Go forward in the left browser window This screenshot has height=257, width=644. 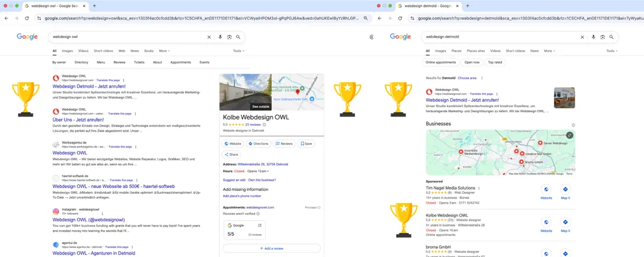click(x=16, y=19)
